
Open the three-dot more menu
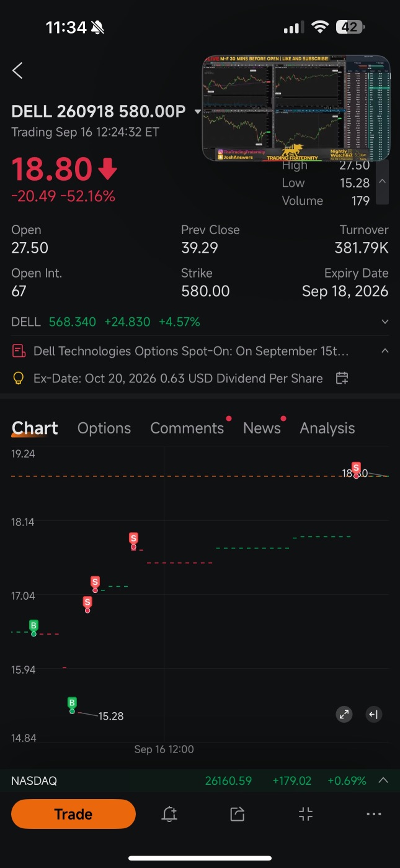pyautogui.click(x=374, y=814)
